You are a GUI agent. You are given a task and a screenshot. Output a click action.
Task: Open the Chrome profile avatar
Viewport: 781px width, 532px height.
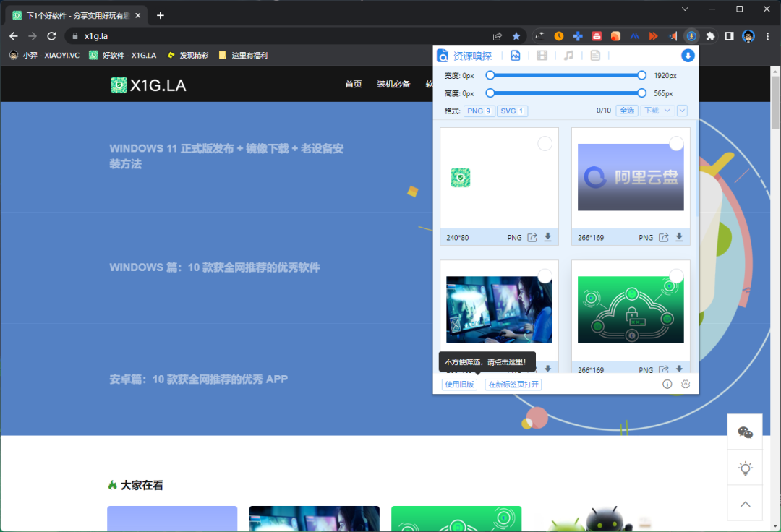[748, 36]
